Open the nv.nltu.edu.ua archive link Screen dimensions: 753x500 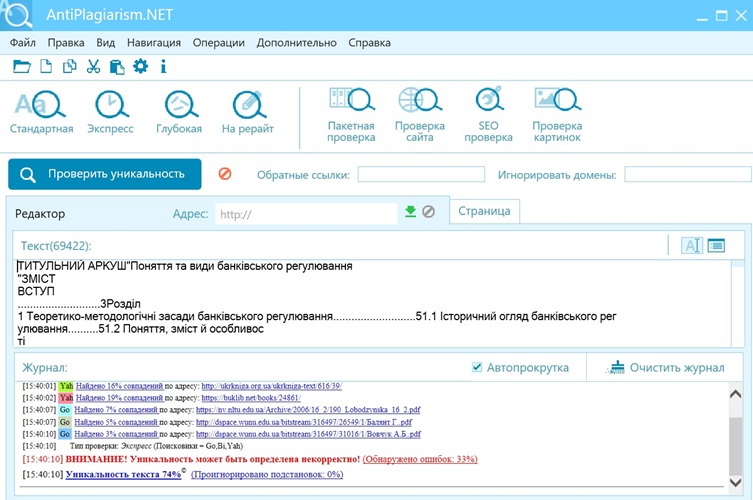pyautogui.click(x=308, y=410)
